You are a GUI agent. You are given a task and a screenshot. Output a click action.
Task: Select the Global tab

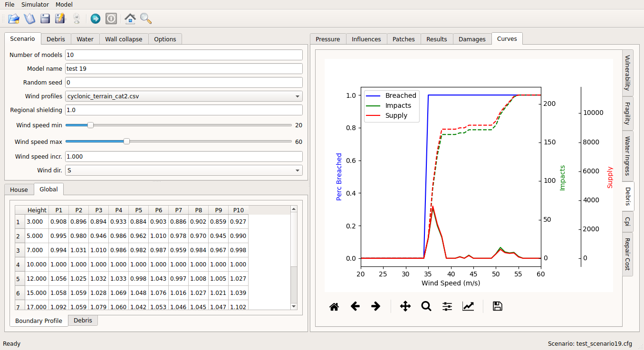click(x=48, y=189)
